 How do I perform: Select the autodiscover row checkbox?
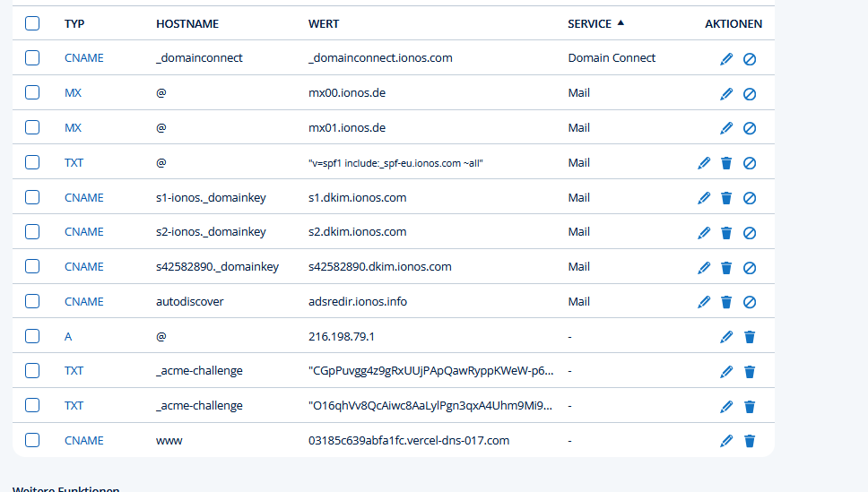coord(32,301)
